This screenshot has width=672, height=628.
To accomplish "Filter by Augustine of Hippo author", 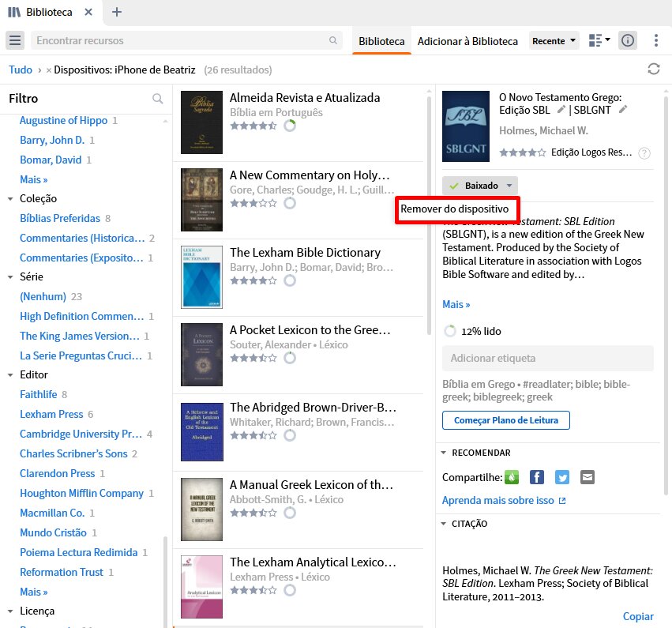I will tap(63, 120).
